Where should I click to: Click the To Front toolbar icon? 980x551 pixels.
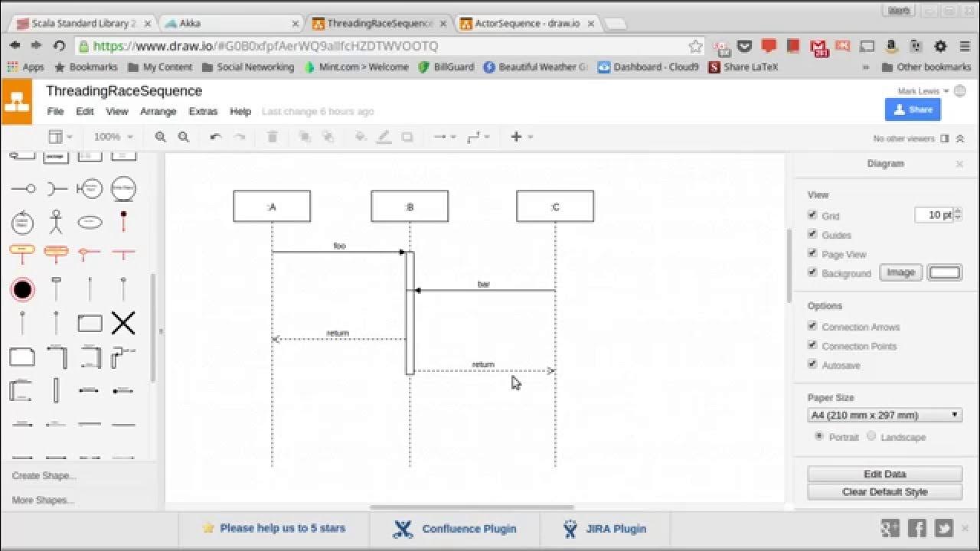coord(304,137)
